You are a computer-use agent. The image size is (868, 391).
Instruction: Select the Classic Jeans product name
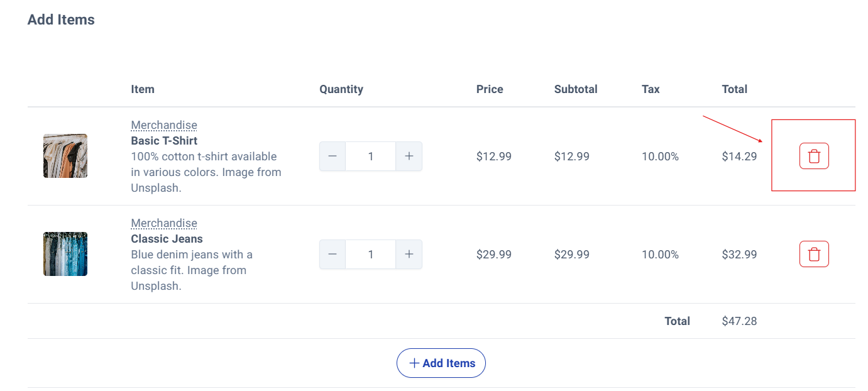(x=167, y=239)
